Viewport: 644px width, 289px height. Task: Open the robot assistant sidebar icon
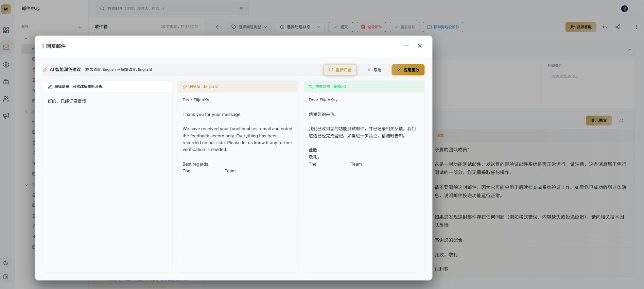[6, 82]
